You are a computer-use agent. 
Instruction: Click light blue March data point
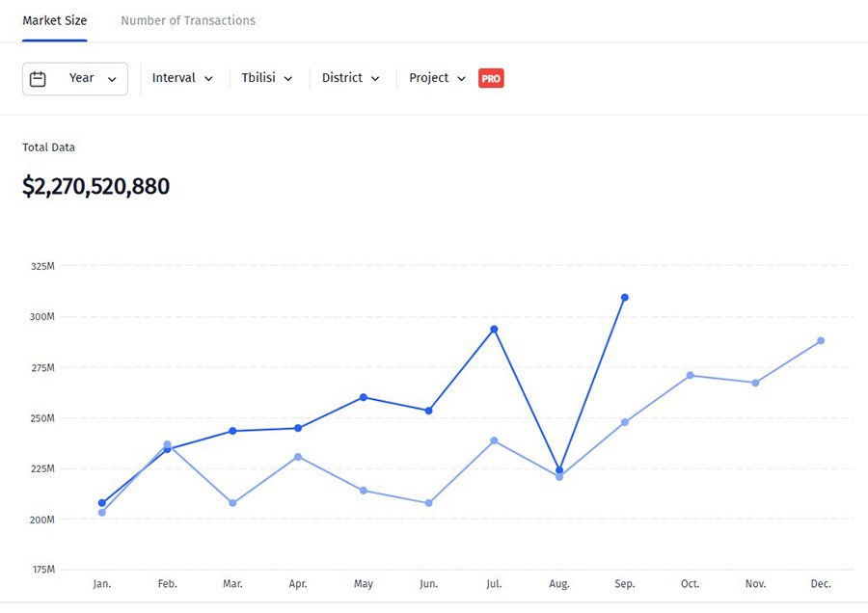[232, 503]
